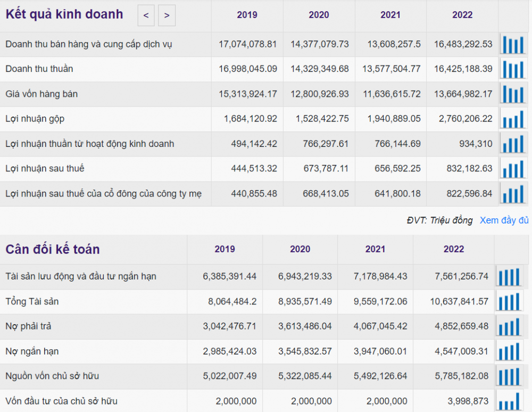The height and width of the screenshot is (412, 532).
Task: Select row label 'Lợi nhuận thuần từ hoạt động kinh doanh'
Action: 90,144
